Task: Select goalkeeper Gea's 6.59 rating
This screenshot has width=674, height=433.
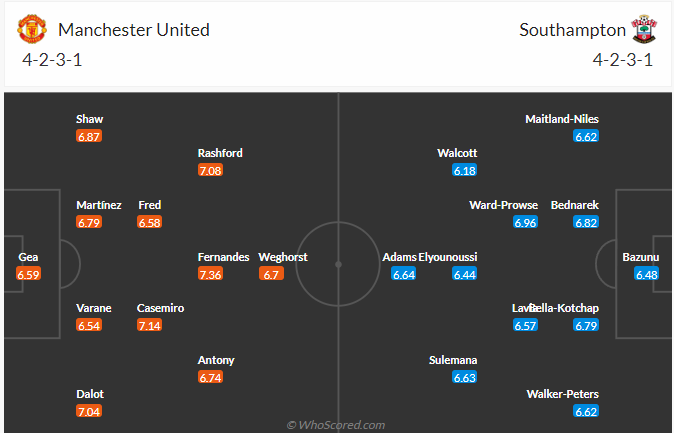Action: point(29,274)
